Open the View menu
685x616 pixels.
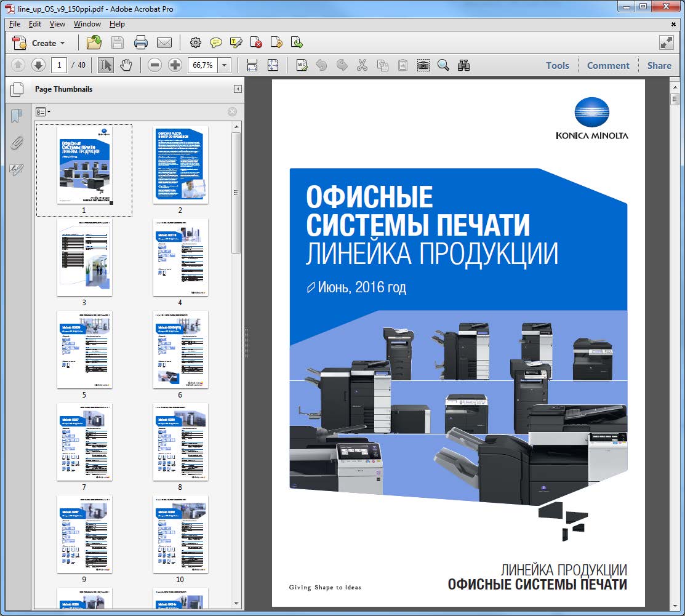[x=57, y=24]
